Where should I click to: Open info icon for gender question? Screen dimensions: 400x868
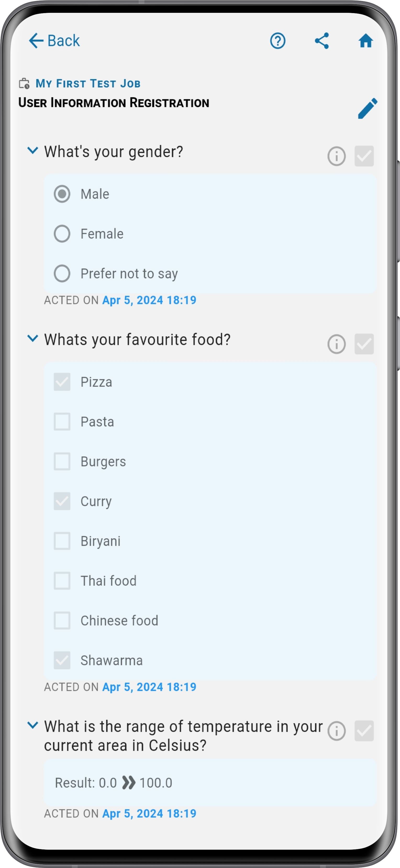point(336,156)
